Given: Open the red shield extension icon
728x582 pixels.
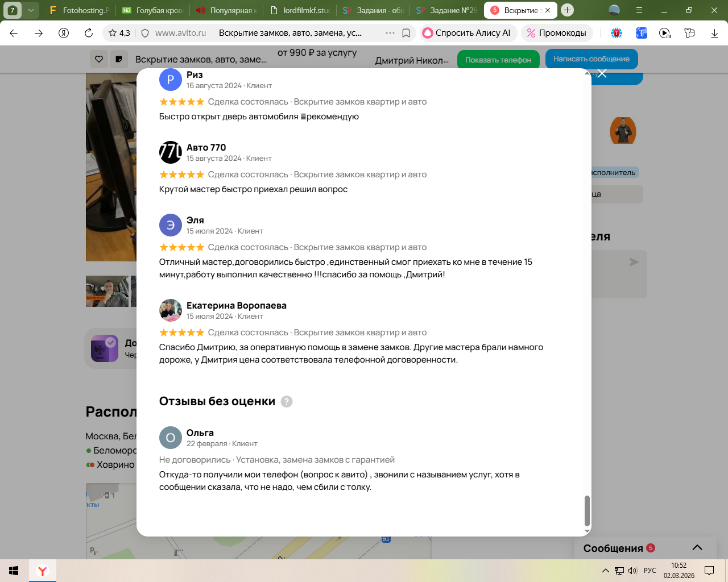Looking at the screenshot, I should 617,33.
